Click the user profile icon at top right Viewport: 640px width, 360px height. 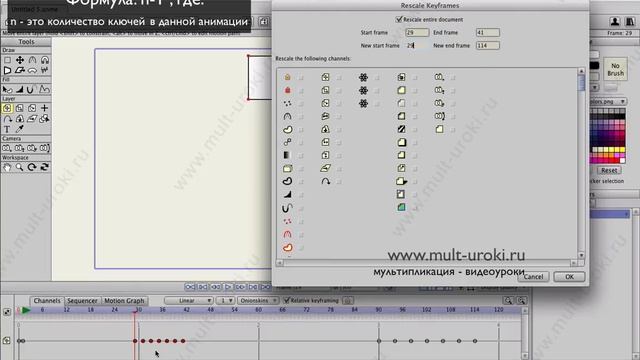pyautogui.click(x=615, y=21)
